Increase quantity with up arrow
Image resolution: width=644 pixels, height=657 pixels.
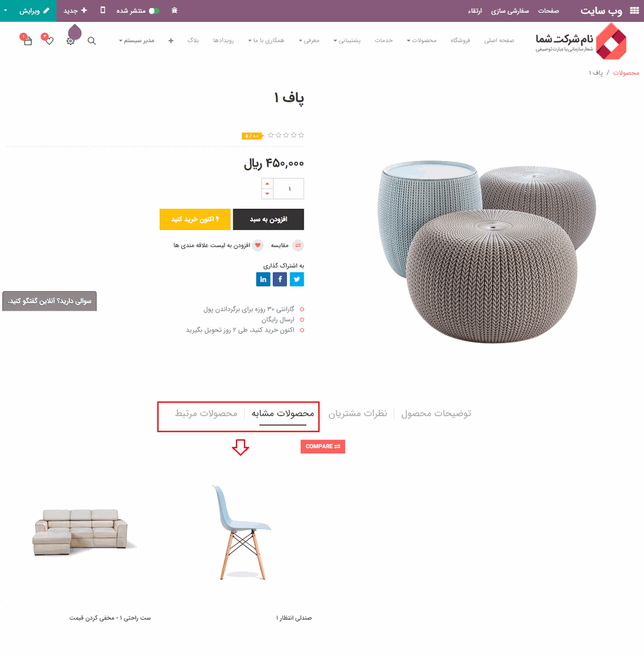(267, 184)
